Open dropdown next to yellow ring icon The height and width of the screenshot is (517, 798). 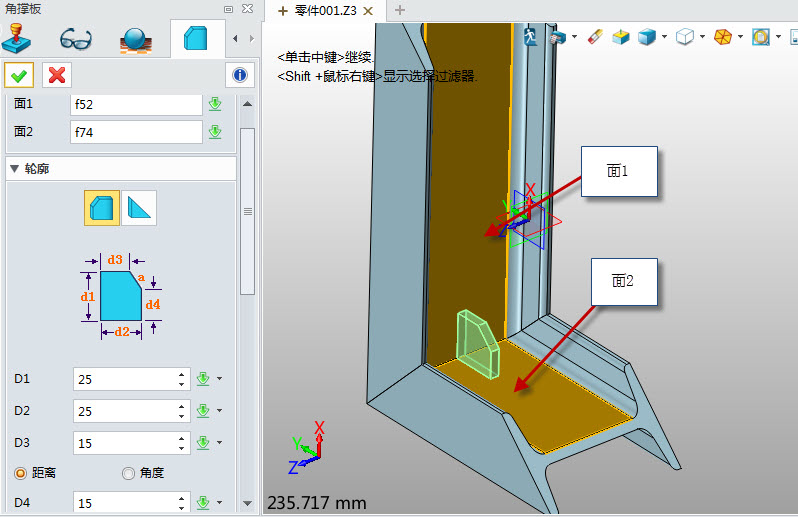[778, 37]
